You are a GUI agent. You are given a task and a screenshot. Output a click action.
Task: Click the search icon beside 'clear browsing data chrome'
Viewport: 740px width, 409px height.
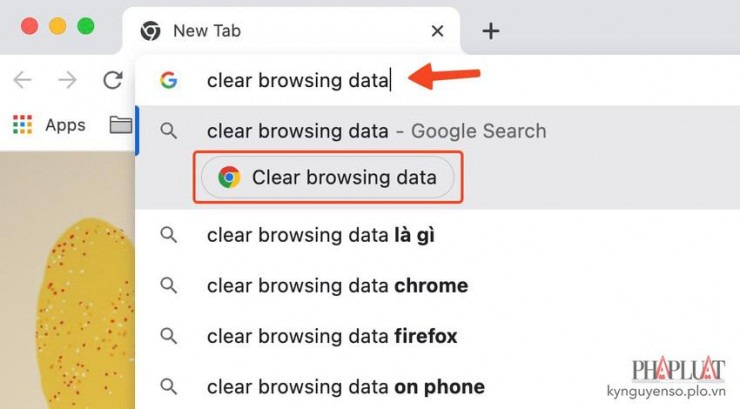tap(169, 286)
